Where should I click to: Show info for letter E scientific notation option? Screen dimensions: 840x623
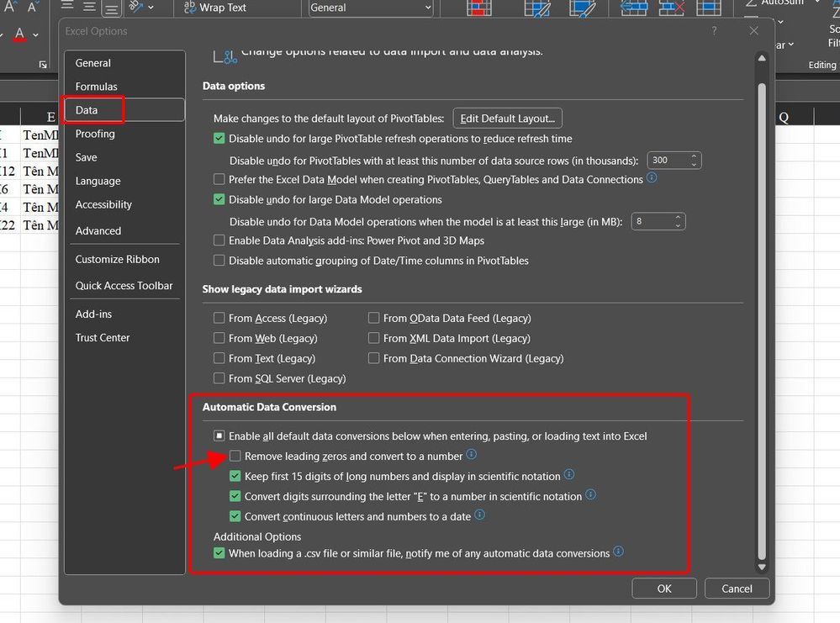click(x=590, y=494)
